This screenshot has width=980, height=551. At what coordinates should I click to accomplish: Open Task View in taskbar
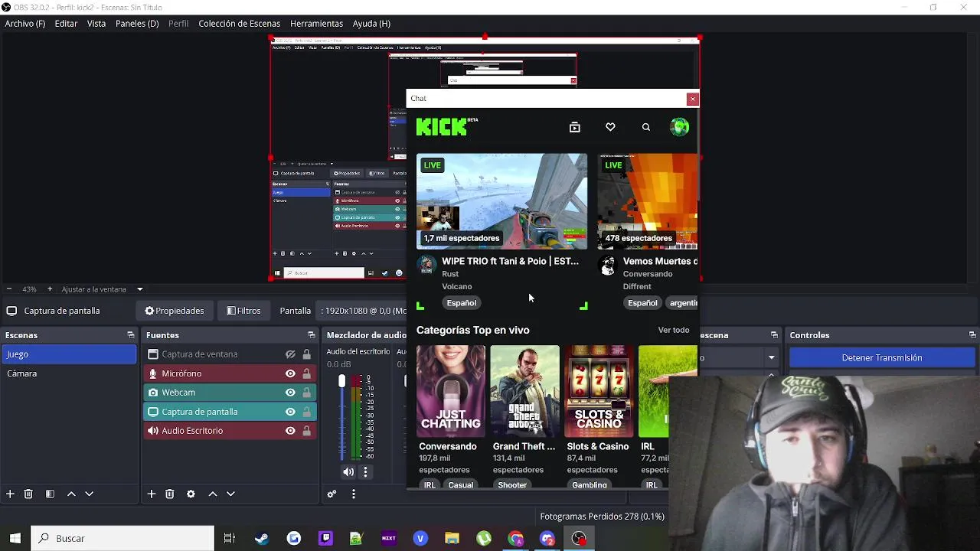point(229,538)
